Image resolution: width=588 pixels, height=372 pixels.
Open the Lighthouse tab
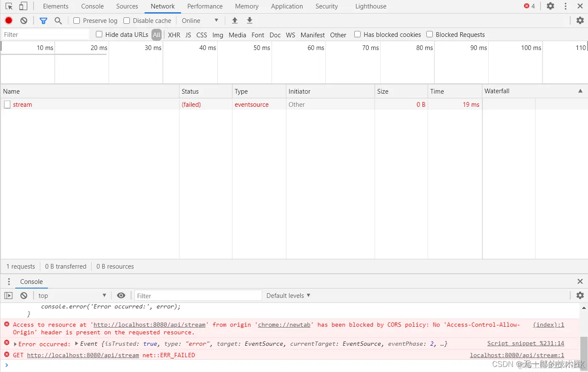pyautogui.click(x=371, y=6)
